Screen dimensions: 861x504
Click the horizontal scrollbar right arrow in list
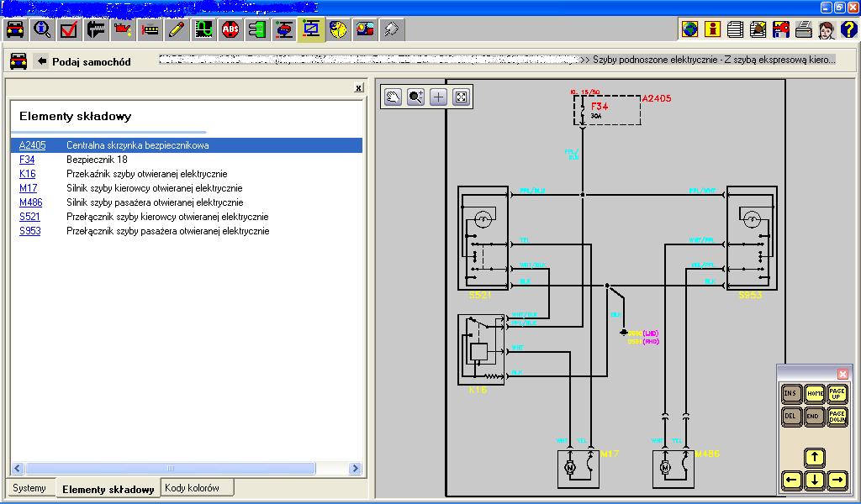(x=355, y=469)
